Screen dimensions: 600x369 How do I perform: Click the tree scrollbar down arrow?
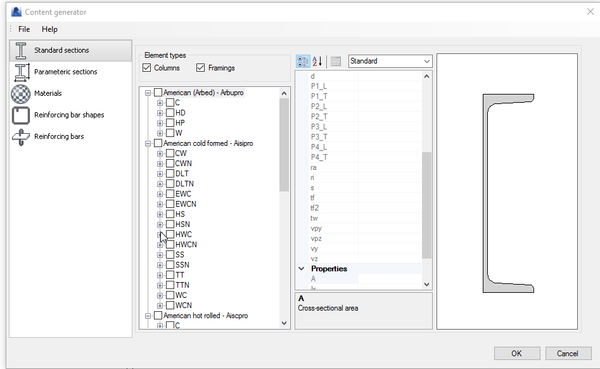[x=284, y=323]
